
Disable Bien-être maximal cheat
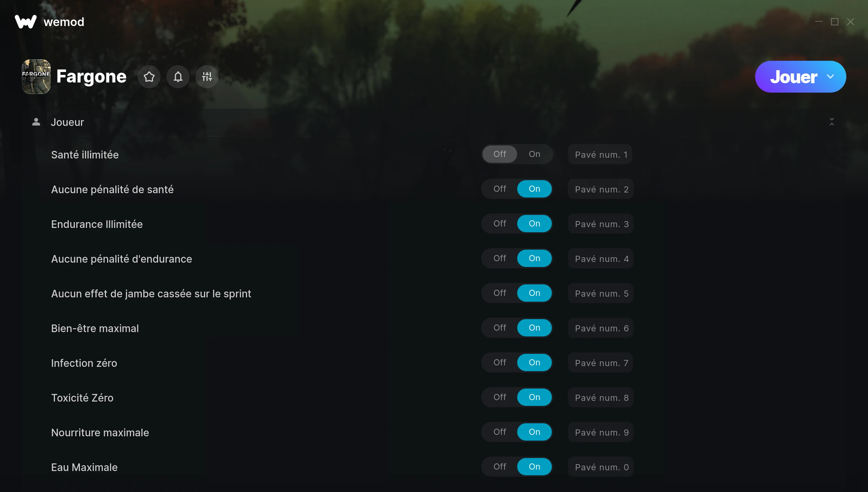[x=500, y=328]
